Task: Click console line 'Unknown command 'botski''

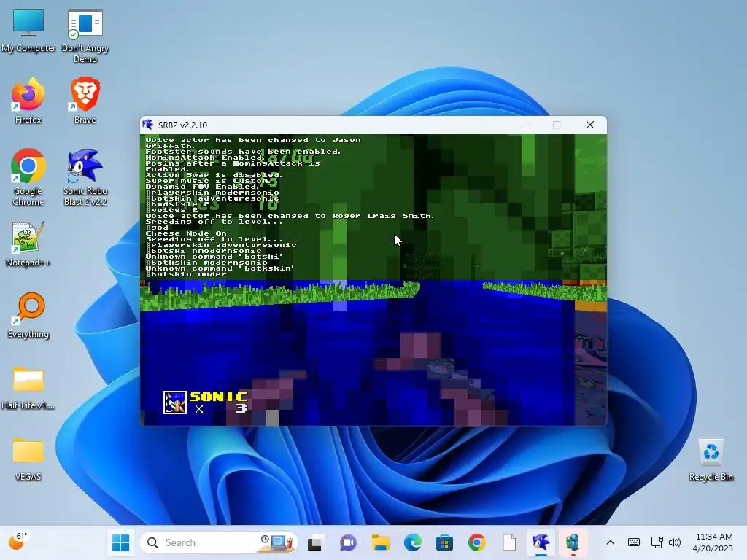Action: pyautogui.click(x=214, y=257)
